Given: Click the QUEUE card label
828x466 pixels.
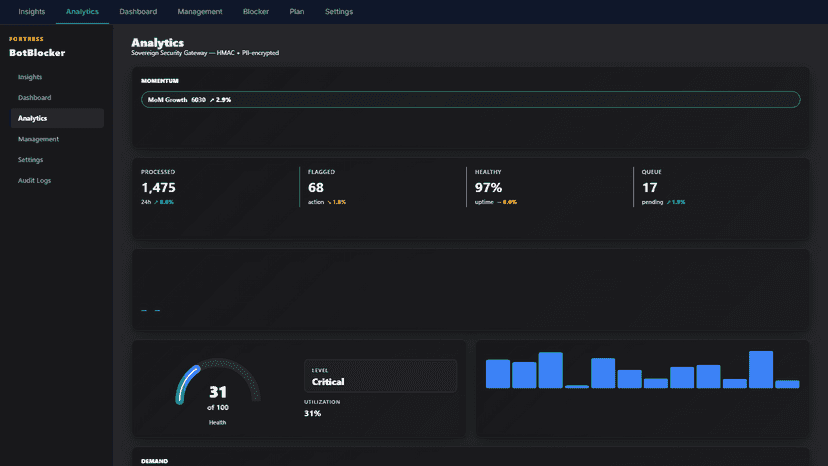Looking at the screenshot, I should (x=651, y=172).
